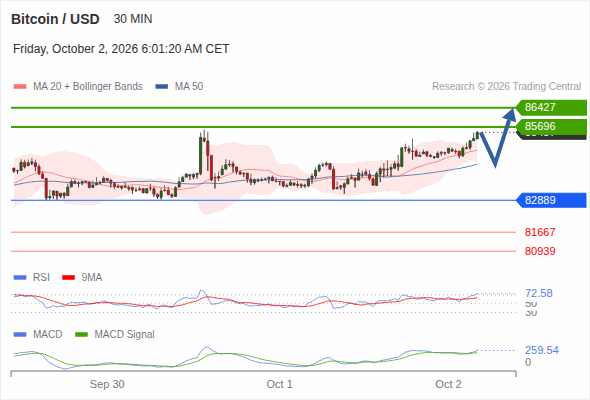The height and width of the screenshot is (400, 590).
Task: Click the MACD legend label
Action: tap(48, 335)
